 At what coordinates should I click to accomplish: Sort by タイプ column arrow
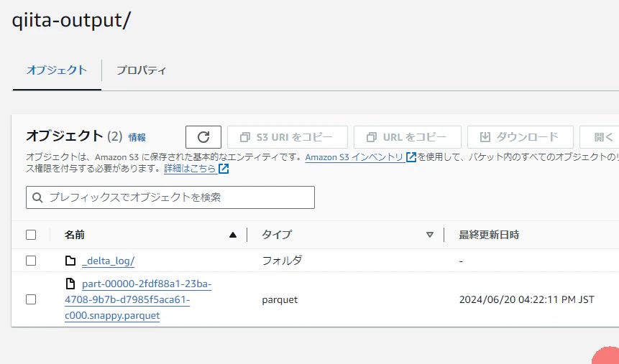430,235
